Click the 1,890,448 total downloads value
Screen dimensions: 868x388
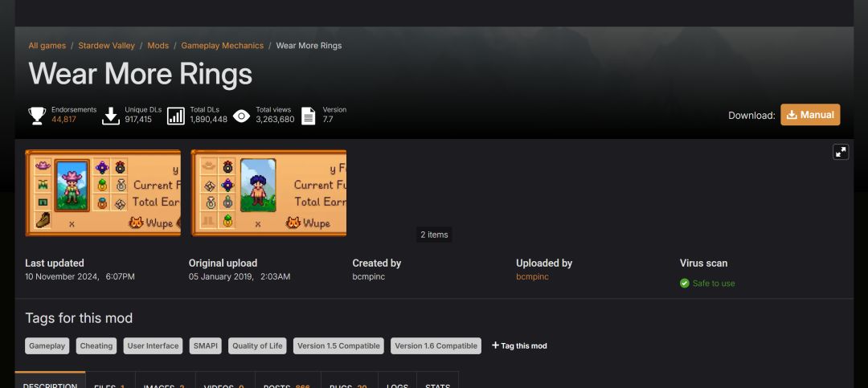[209, 120]
